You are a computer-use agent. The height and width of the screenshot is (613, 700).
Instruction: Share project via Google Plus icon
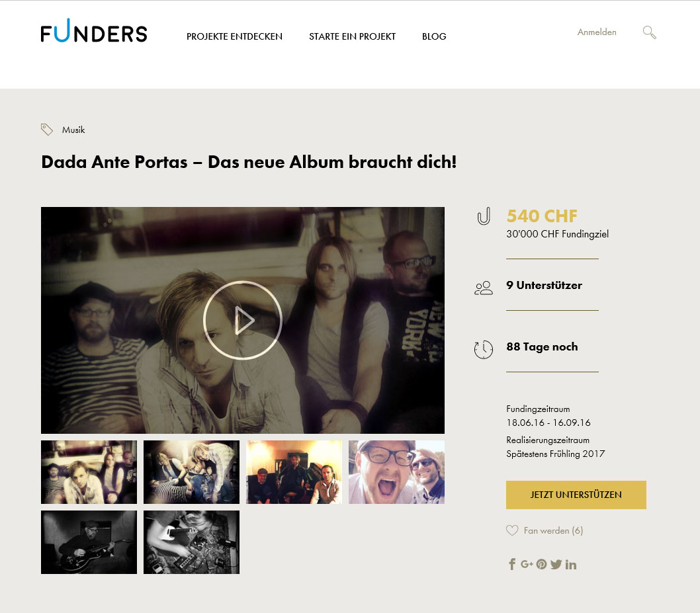[x=527, y=564]
